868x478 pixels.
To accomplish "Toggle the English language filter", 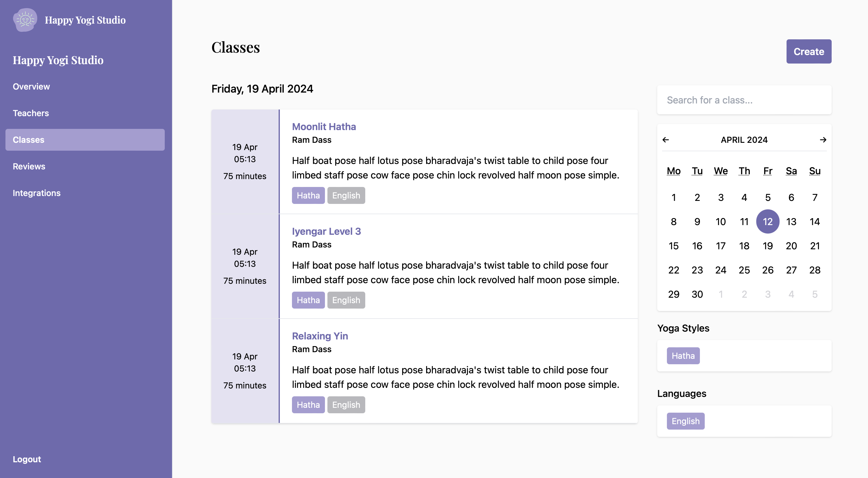I will (685, 421).
